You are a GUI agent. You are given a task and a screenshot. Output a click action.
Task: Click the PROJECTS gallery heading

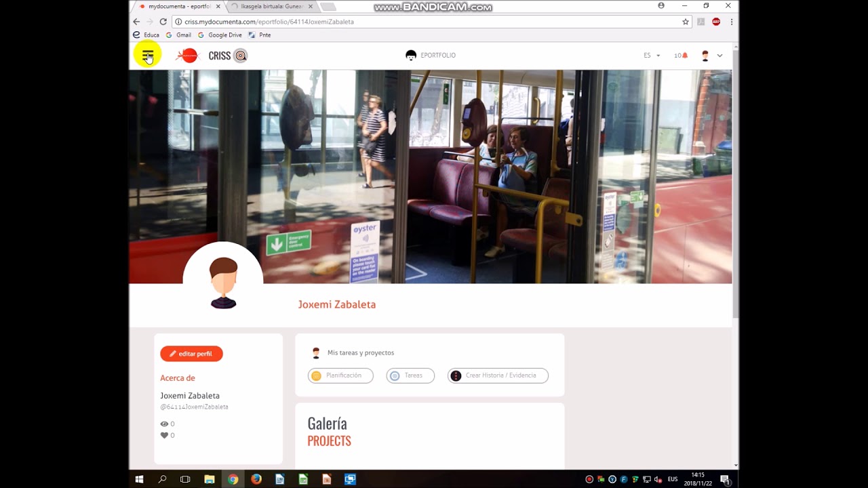[329, 441]
